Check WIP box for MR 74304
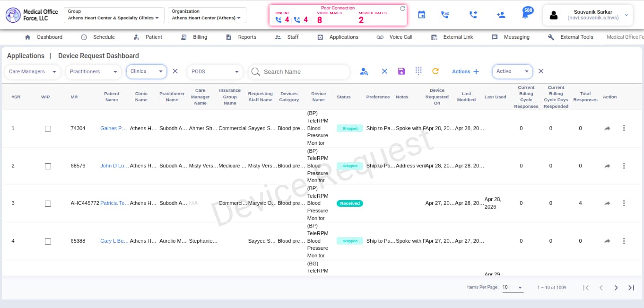 pyautogui.click(x=48, y=129)
